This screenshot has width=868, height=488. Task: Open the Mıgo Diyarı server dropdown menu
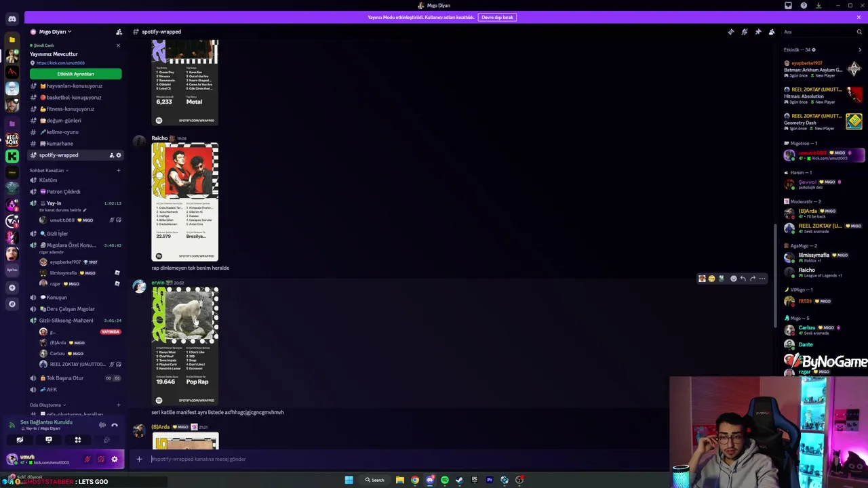click(x=55, y=32)
